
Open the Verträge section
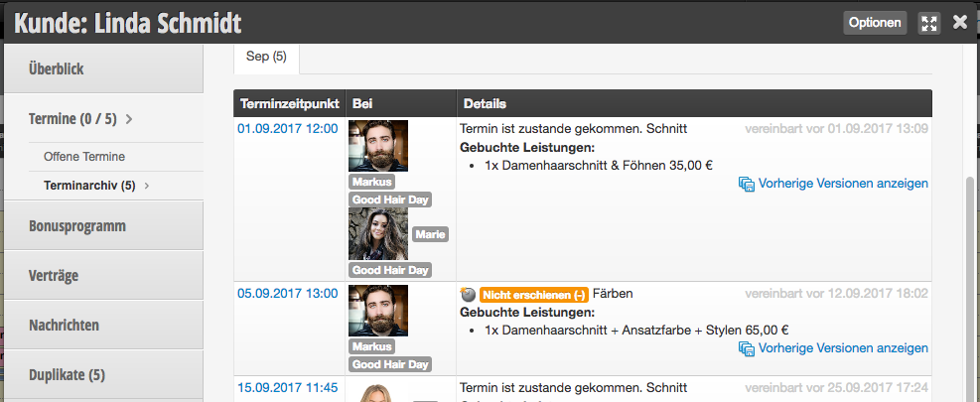(x=103, y=276)
